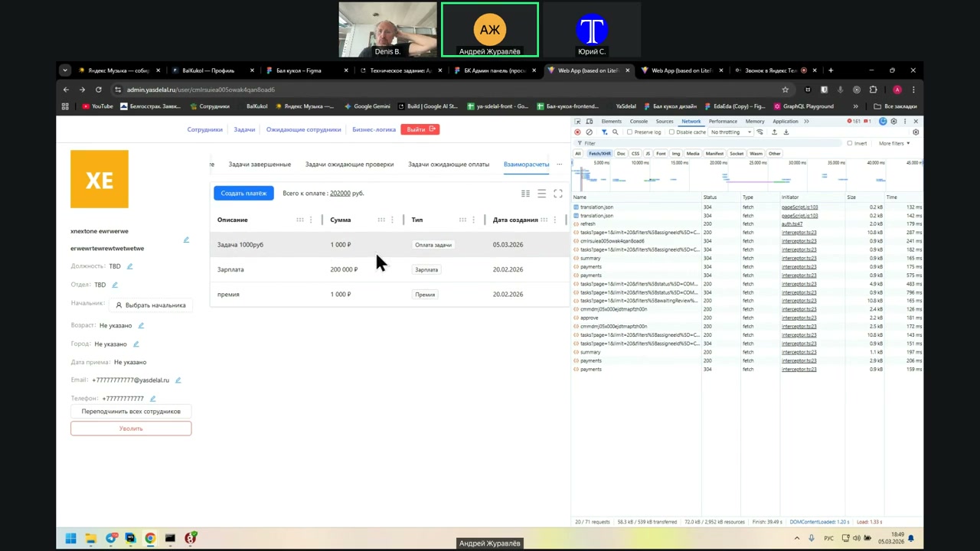This screenshot has height=551, width=980.
Task: Show more DevTools tabs chevron
Action: 806,122
